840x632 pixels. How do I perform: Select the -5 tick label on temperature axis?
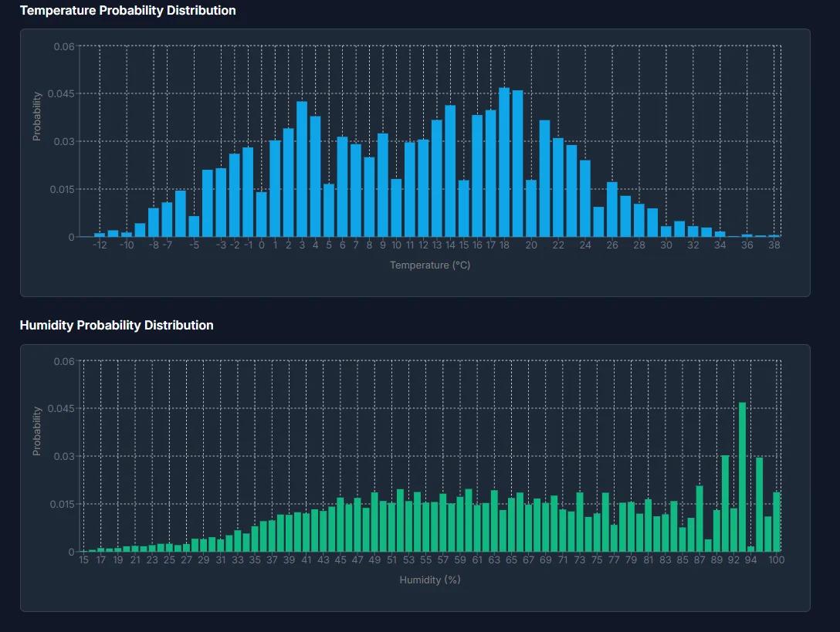[x=194, y=245]
